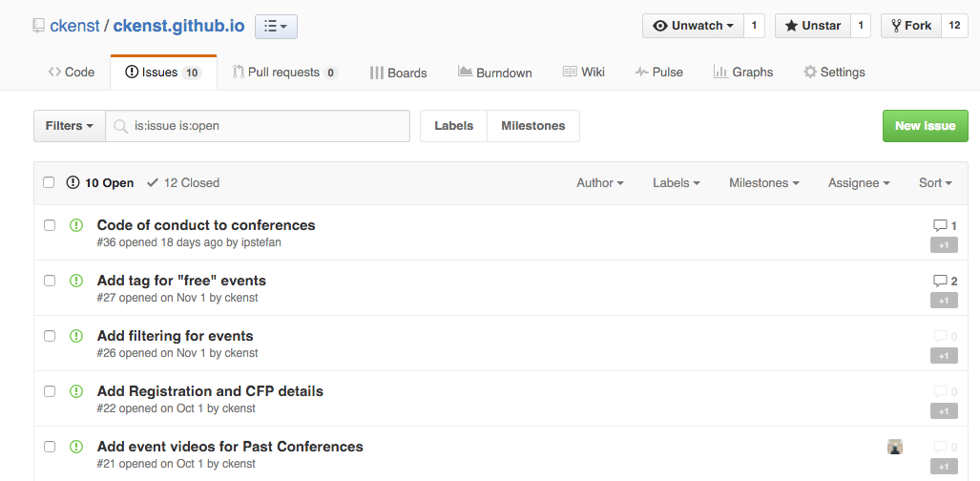Open the watcher count 1 link
This screenshot has width=980, height=481.
(755, 26)
